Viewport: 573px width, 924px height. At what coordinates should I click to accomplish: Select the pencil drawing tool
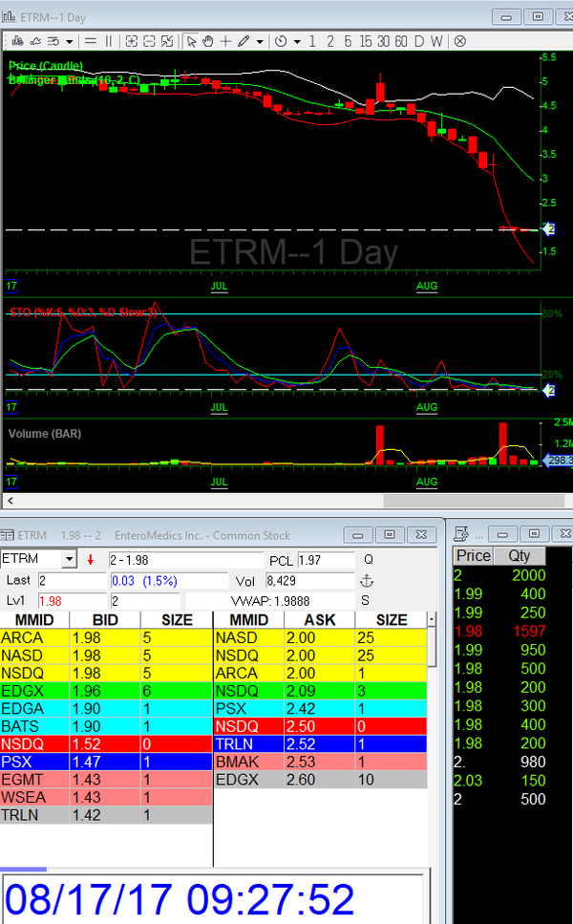[244, 41]
